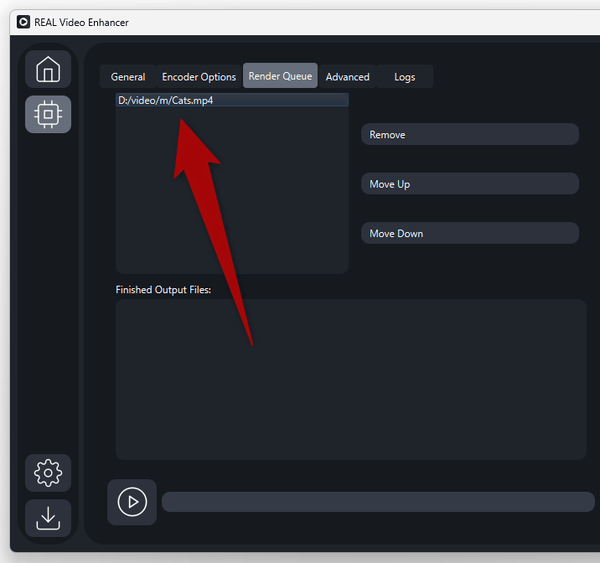
Task: Start rendering with the play button
Action: [x=132, y=502]
